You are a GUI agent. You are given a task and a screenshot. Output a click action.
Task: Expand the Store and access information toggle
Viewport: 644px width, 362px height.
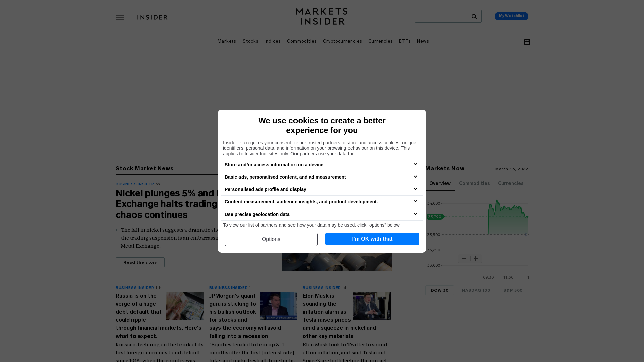[415, 164]
